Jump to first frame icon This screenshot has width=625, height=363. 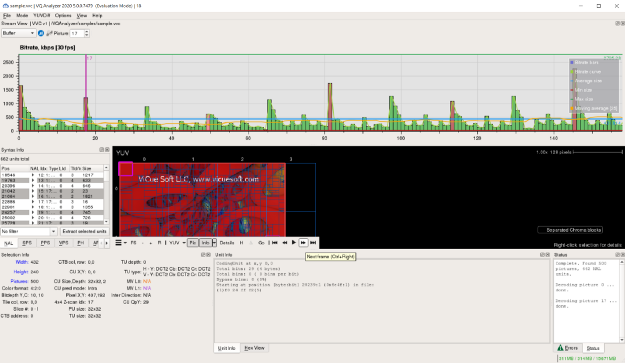[x=275, y=242]
